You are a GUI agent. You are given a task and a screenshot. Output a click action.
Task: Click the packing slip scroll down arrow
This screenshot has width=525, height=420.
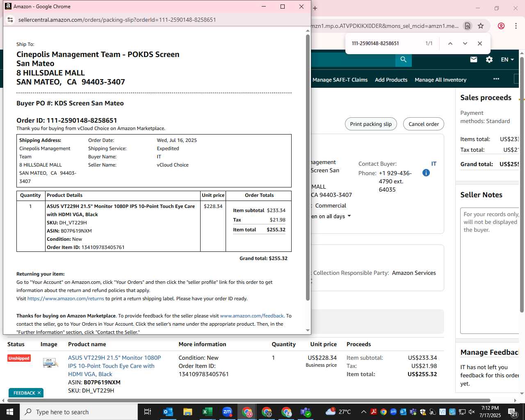pyautogui.click(x=308, y=331)
